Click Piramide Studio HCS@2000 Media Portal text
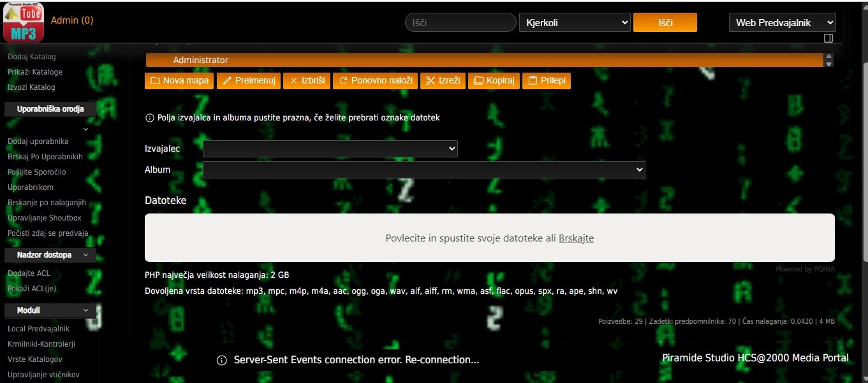The height and width of the screenshot is (383, 868). (x=755, y=358)
